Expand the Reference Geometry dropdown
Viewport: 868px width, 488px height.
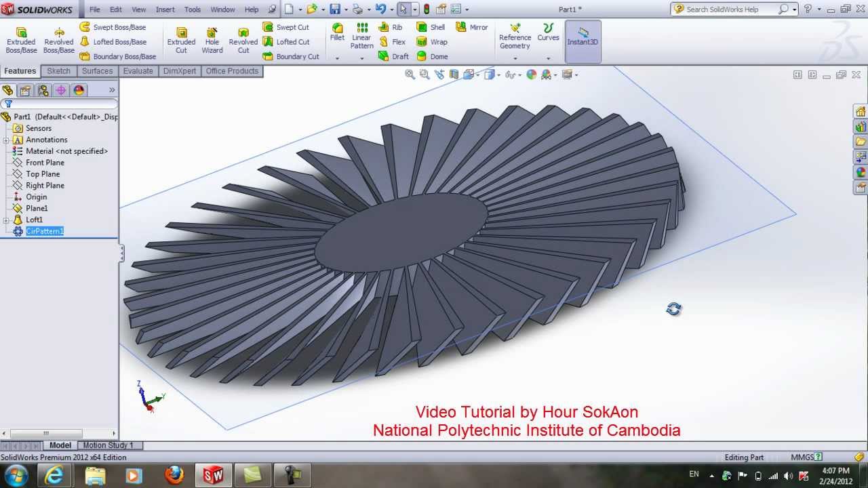(x=515, y=58)
